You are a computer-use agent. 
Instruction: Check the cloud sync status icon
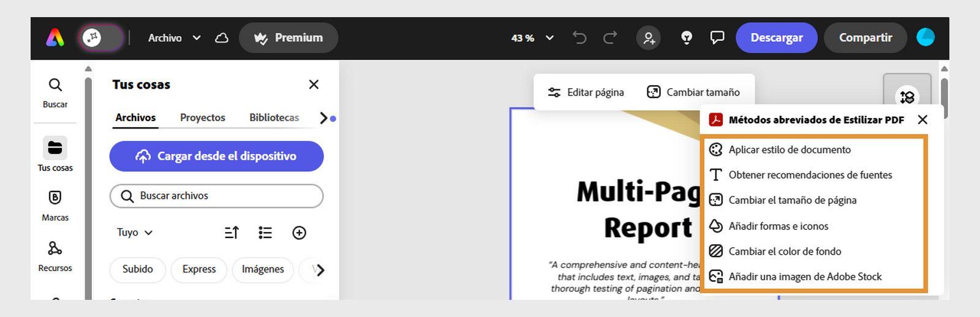pyautogui.click(x=222, y=38)
